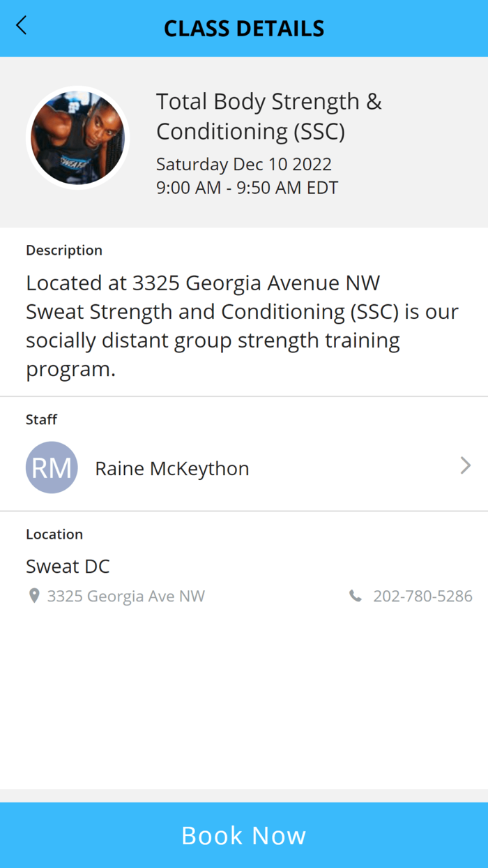Viewport: 488px width, 868px height.
Task: Click the Saturday Dec 10 date text
Action: (244, 164)
